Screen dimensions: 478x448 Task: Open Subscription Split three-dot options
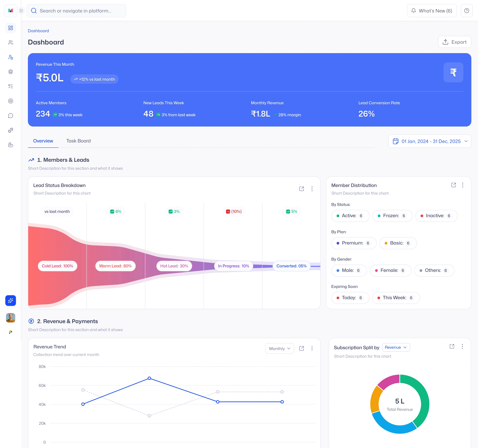coord(462,346)
